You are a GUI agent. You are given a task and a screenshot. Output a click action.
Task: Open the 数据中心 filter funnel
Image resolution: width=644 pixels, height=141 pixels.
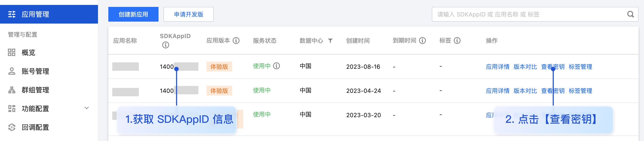330,41
